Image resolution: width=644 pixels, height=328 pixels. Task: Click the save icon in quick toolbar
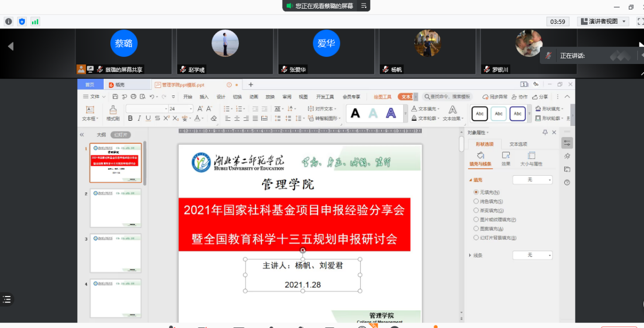point(115,96)
